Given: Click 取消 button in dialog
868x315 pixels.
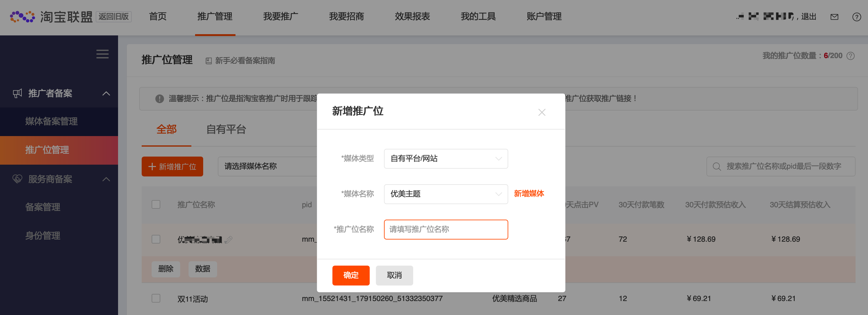Looking at the screenshot, I should (x=394, y=275).
